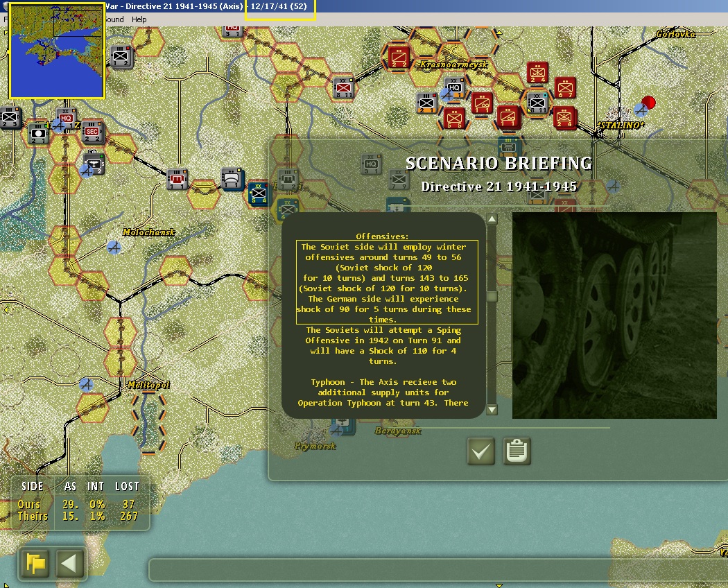Click the Gorlovka label at top right

click(x=675, y=34)
